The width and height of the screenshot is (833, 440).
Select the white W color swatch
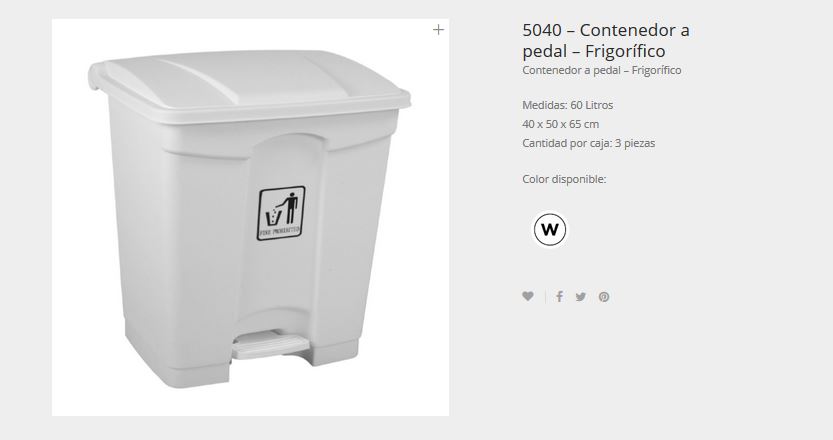pos(550,230)
